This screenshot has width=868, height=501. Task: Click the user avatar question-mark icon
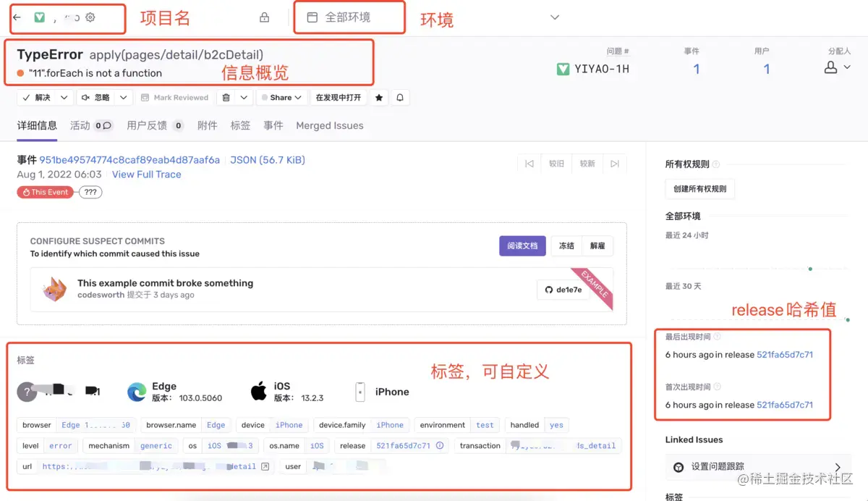click(x=27, y=392)
